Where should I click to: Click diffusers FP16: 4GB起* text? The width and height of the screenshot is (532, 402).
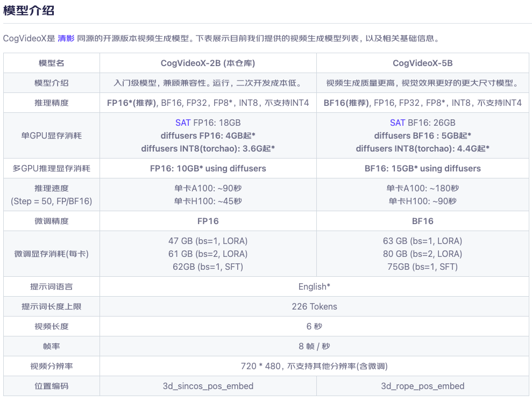[208, 135]
